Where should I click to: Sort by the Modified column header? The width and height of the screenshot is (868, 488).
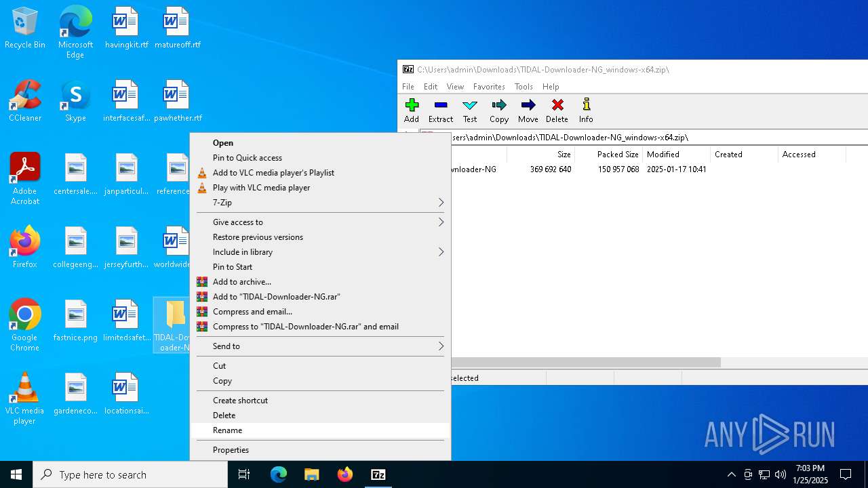pyautogui.click(x=676, y=155)
